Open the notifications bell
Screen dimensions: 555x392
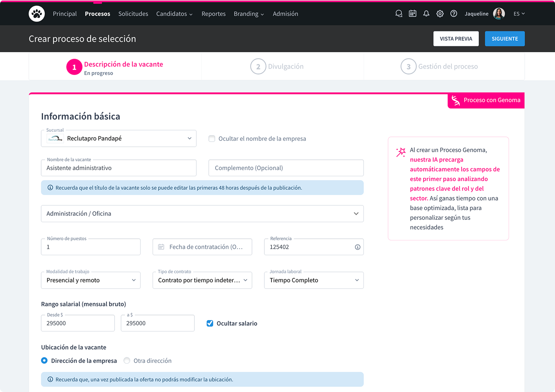click(x=426, y=14)
